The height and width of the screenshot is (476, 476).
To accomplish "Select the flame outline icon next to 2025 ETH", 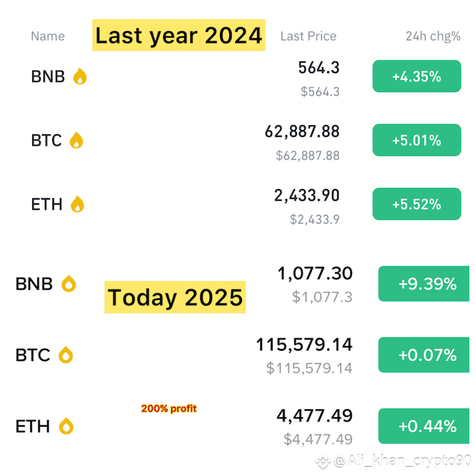I will point(66,426).
